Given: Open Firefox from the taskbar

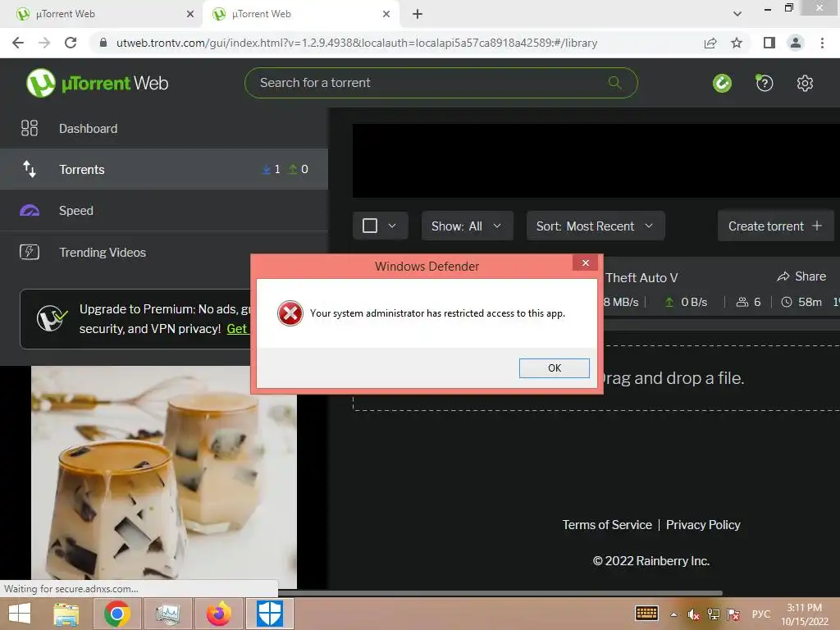Looking at the screenshot, I should pos(219,614).
